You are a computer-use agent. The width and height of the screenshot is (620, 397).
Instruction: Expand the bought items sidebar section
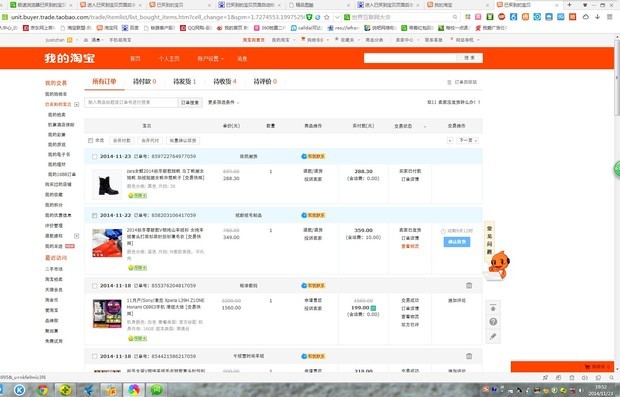(x=77, y=104)
